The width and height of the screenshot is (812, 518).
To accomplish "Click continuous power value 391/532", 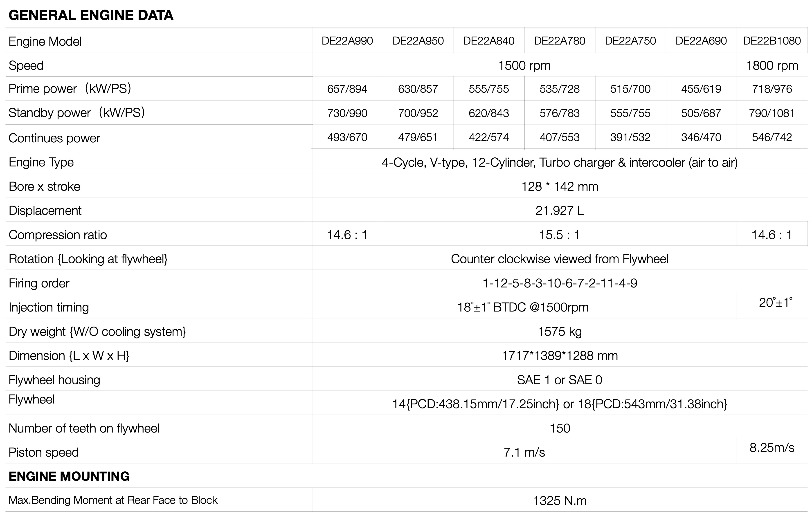I will 630,137.
